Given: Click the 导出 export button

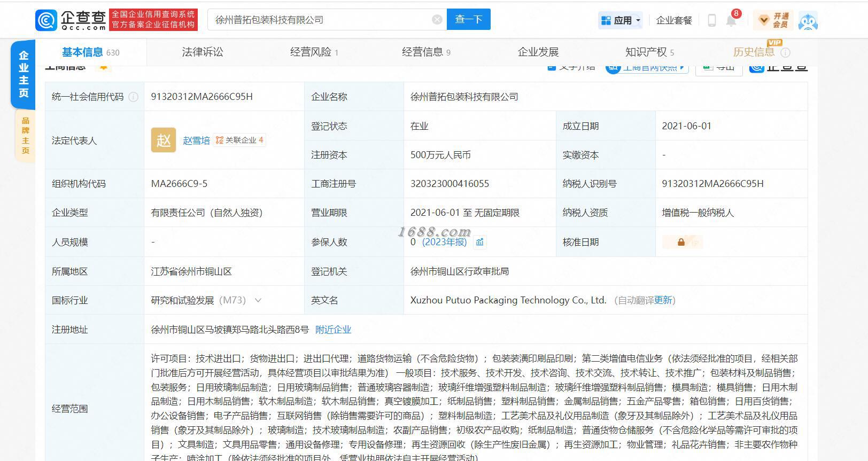Looking at the screenshot, I should point(719,68).
